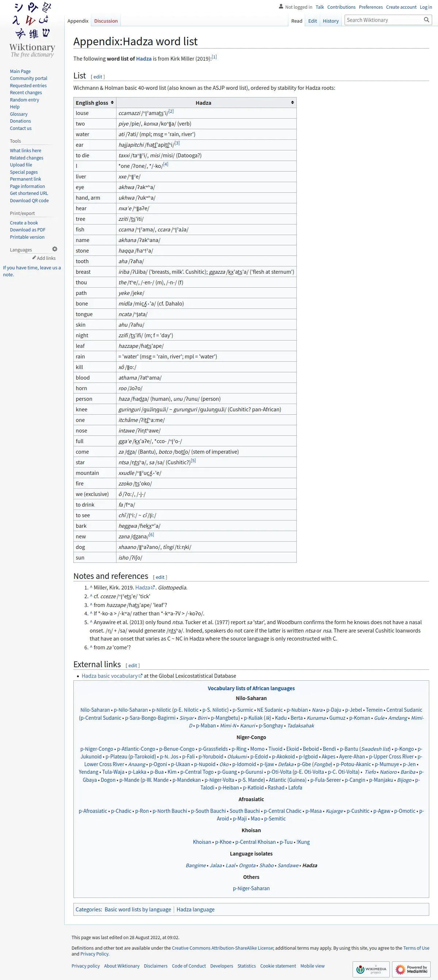Image resolution: width=438 pixels, height=980 pixels.
Task: Open p-Niger-Saharan link
Action: pos(251,889)
